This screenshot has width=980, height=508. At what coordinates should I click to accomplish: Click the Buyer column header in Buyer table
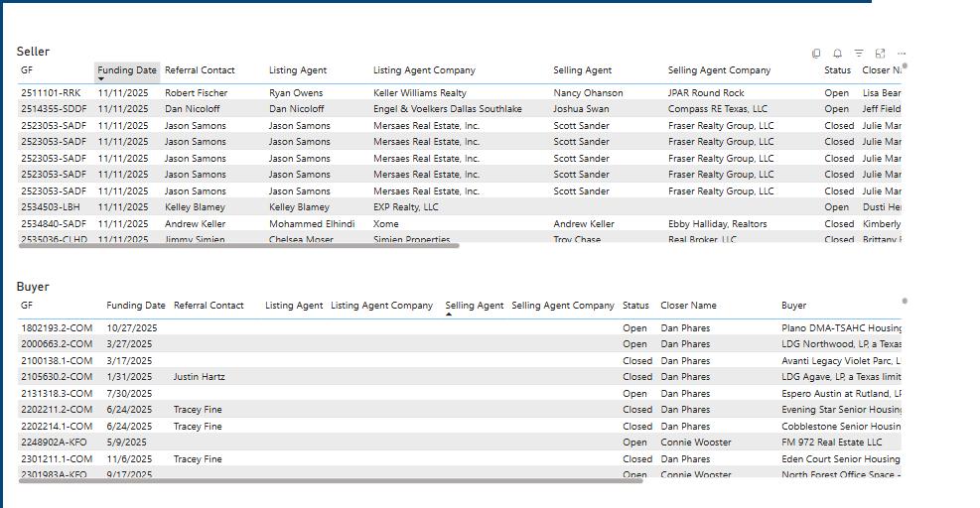793,305
